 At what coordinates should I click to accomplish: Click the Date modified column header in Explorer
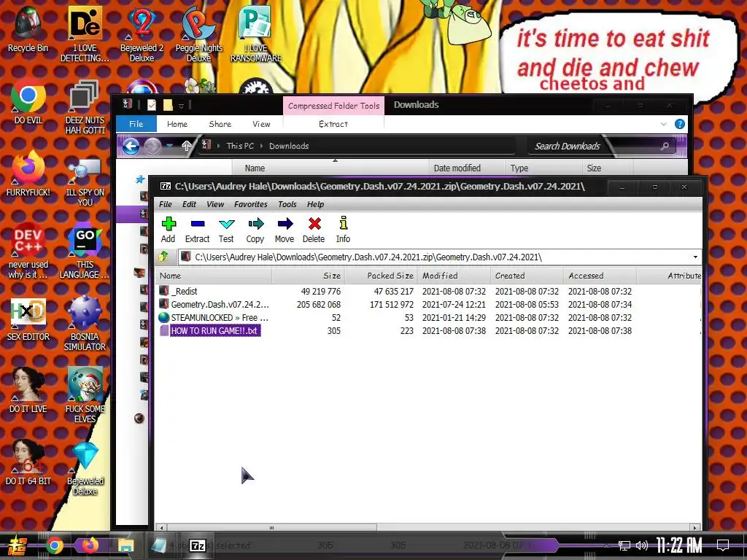457,168
